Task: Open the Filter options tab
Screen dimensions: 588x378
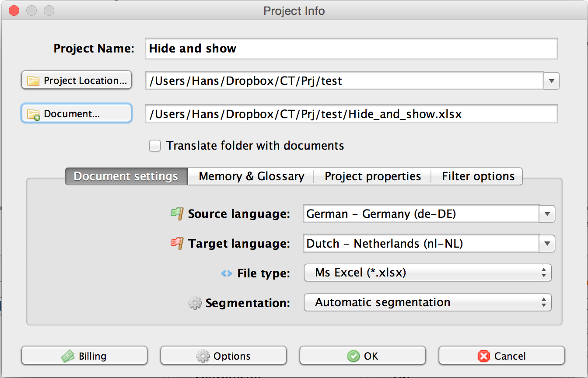Action: [x=478, y=176]
